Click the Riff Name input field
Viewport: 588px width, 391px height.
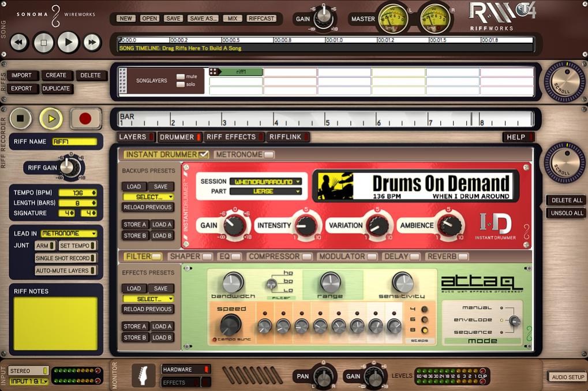pyautogui.click(x=74, y=142)
